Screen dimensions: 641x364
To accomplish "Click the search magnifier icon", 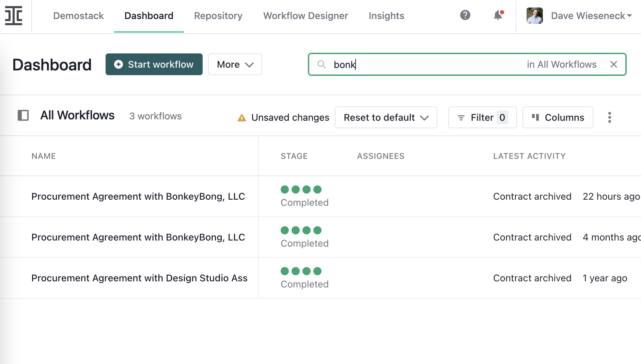I will [x=322, y=64].
